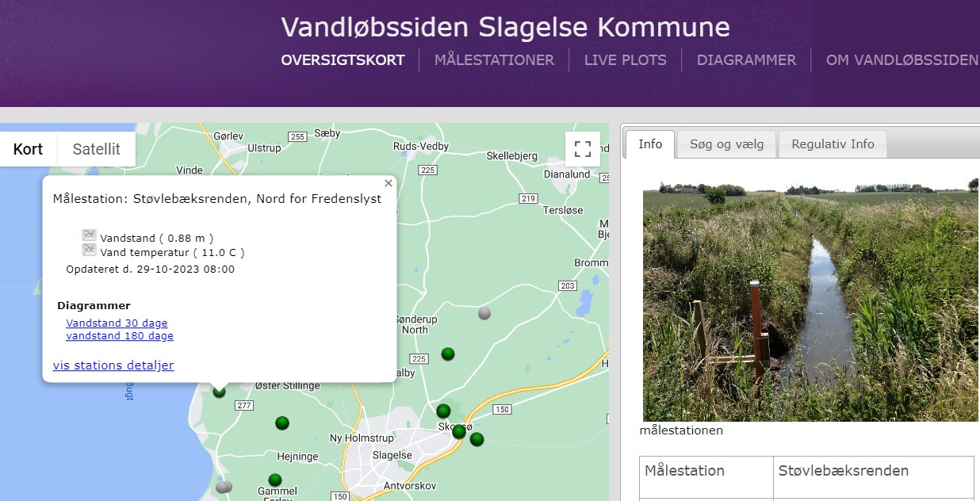
Task: Switch map to Satellit view
Action: (96, 148)
